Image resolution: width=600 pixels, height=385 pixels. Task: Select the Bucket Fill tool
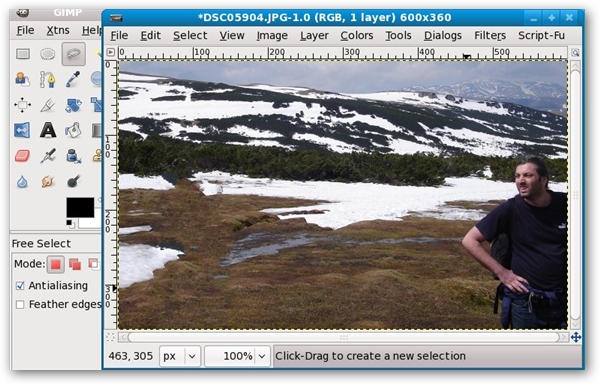click(x=73, y=130)
